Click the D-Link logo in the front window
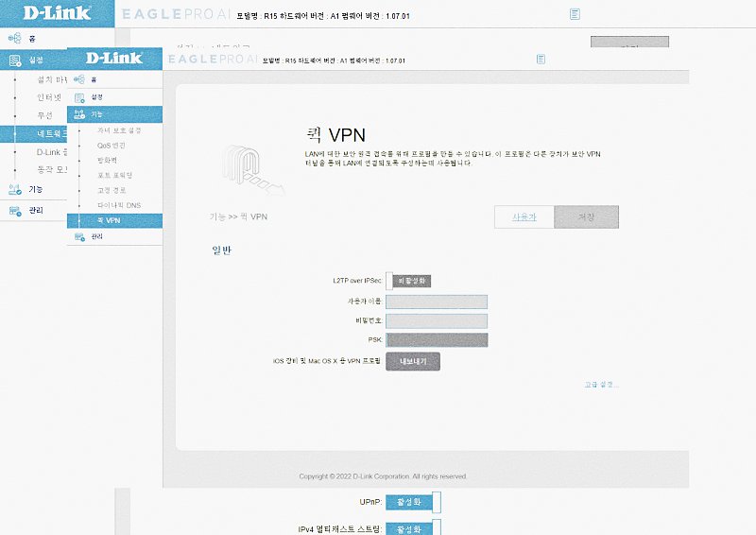 [x=114, y=58]
